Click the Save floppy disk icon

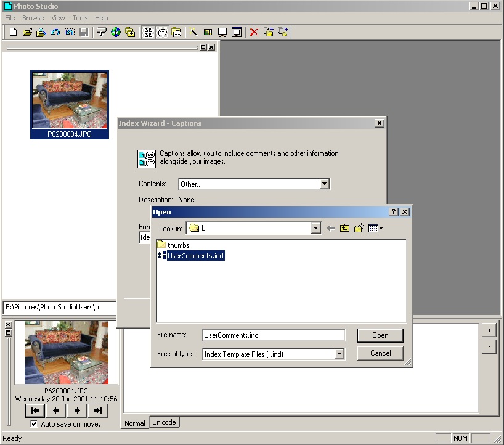point(84,32)
